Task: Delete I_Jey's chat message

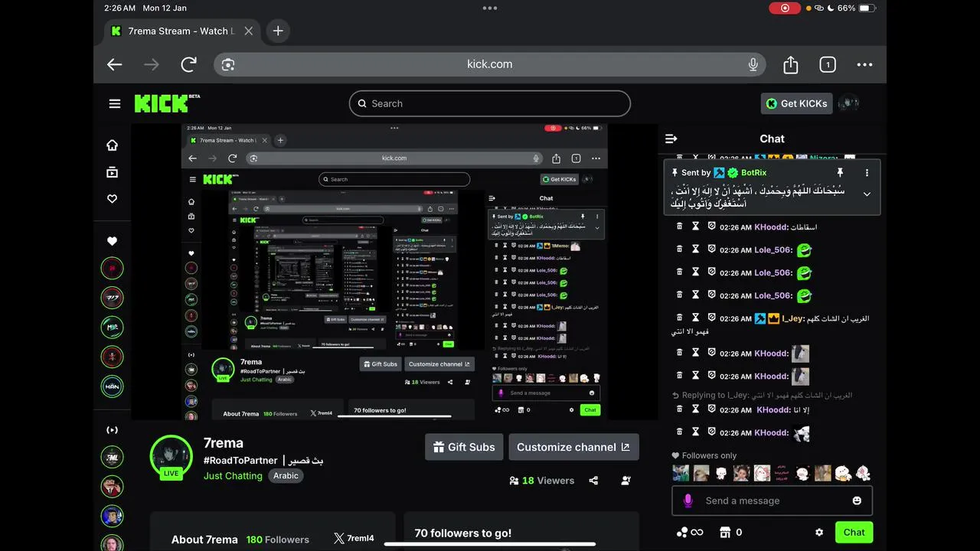Action: click(x=679, y=318)
